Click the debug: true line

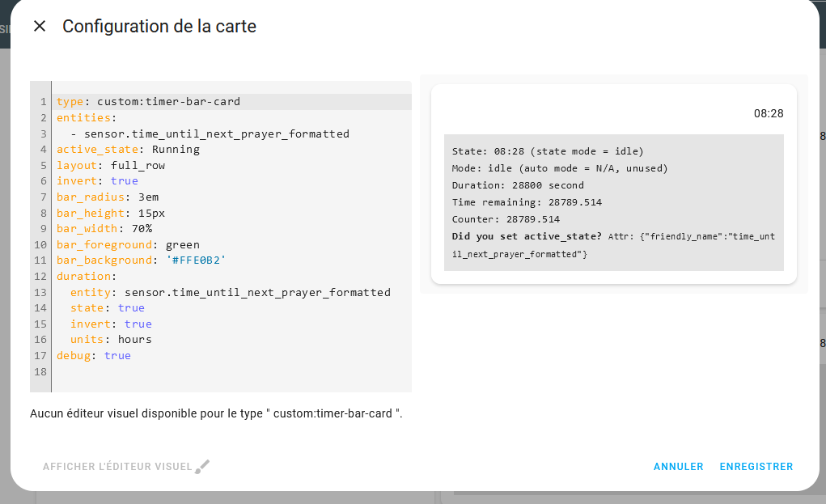93,355
